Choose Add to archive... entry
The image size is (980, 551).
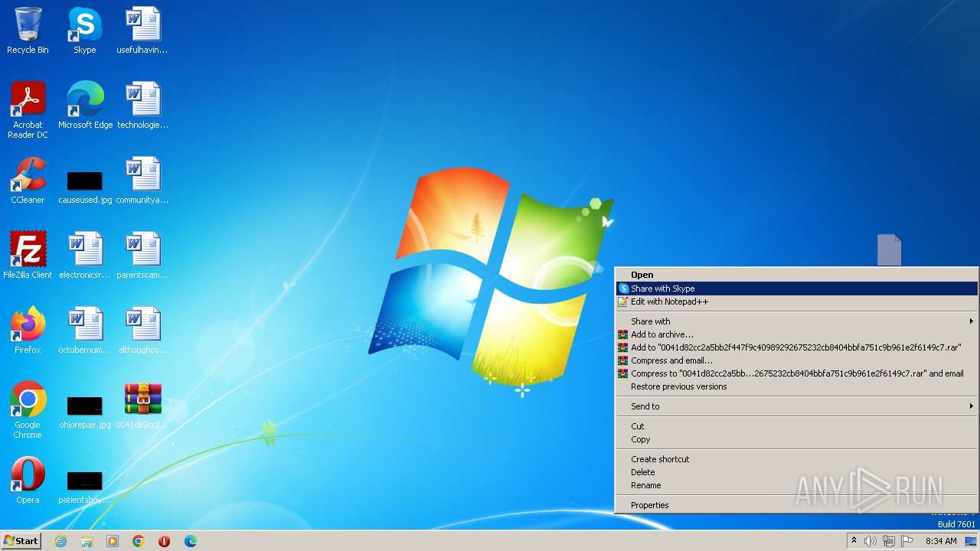coord(796,334)
